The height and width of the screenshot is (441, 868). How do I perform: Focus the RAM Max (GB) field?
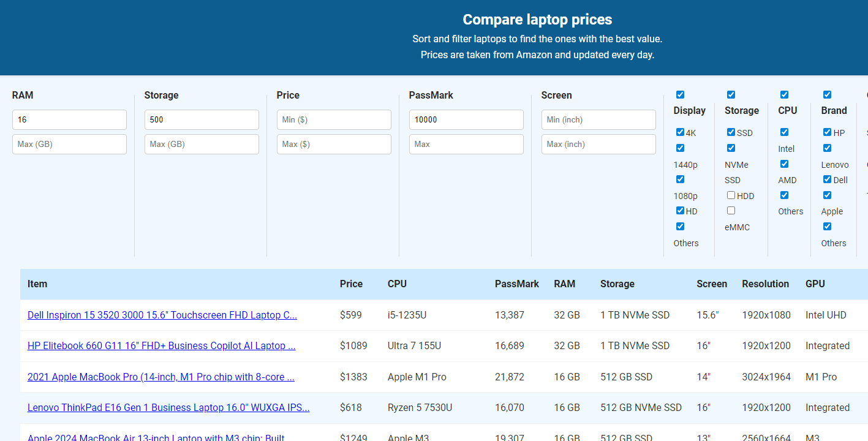(69, 144)
